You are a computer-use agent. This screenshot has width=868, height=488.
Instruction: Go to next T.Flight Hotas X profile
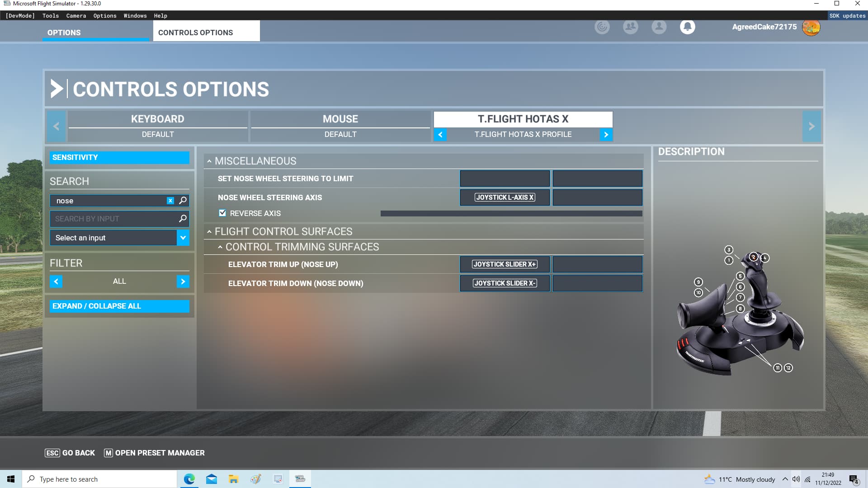point(606,135)
